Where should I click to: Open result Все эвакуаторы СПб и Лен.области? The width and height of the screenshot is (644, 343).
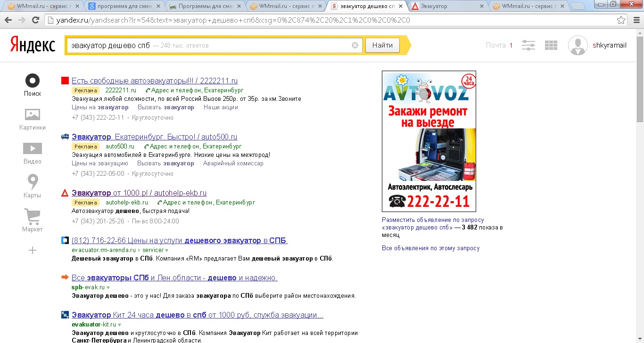pyautogui.click(x=174, y=278)
